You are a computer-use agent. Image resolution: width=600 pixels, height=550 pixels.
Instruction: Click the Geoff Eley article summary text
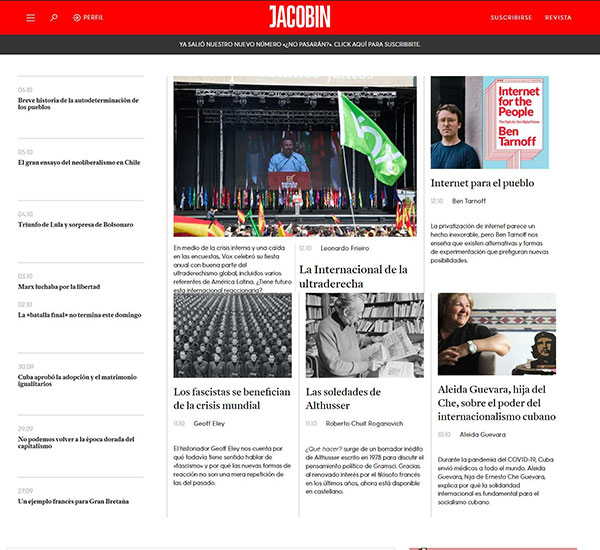[x=232, y=465]
